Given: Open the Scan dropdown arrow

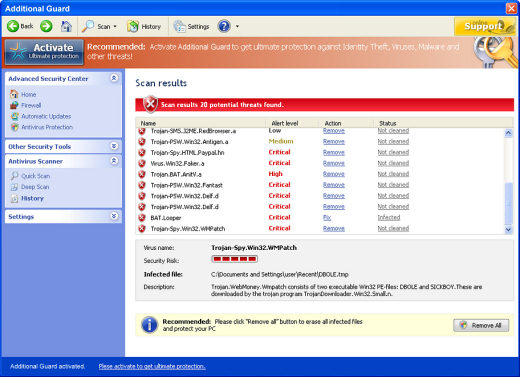Looking at the screenshot, I should pyautogui.click(x=115, y=26).
